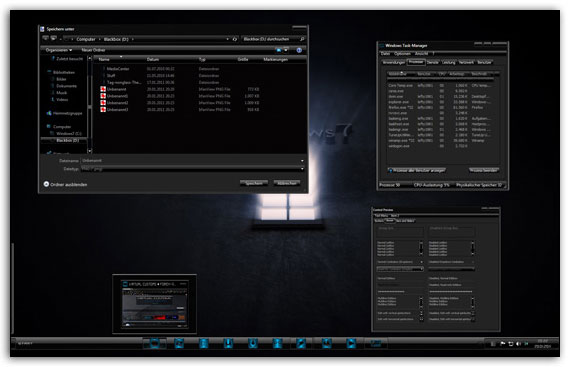Viewport: 570px width, 367px height.
Task: Switch to the Dienste tab
Action: (433, 62)
